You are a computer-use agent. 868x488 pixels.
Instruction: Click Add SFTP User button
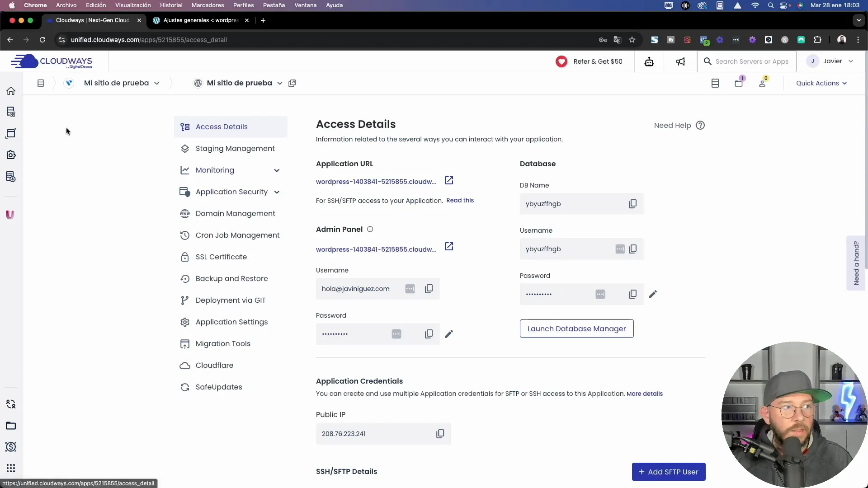pos(668,472)
